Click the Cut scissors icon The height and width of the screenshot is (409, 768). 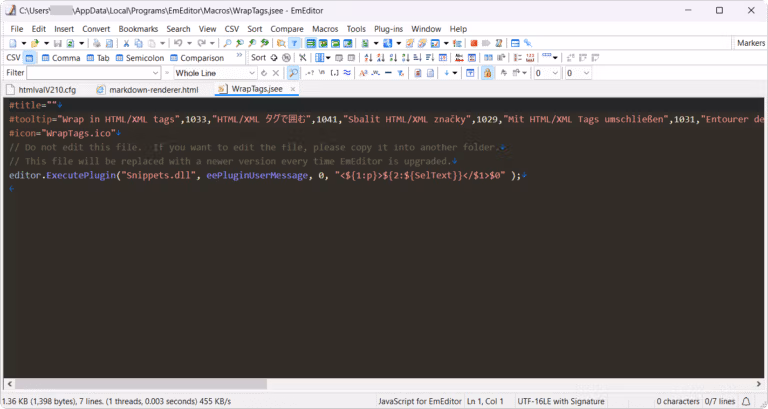point(126,43)
